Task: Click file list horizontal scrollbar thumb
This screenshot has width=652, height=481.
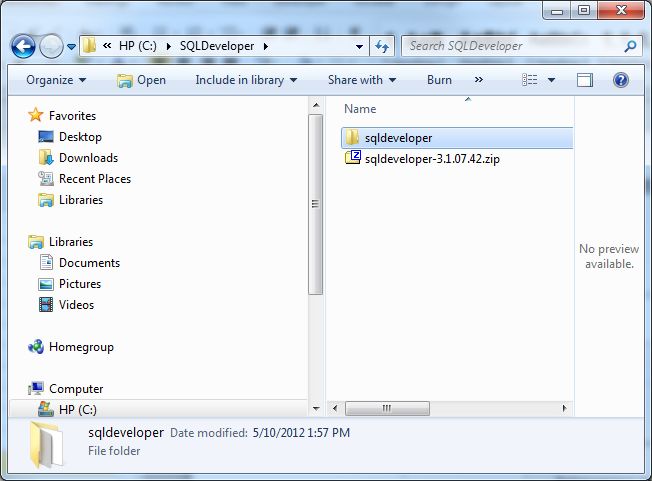Action: pyautogui.click(x=387, y=408)
